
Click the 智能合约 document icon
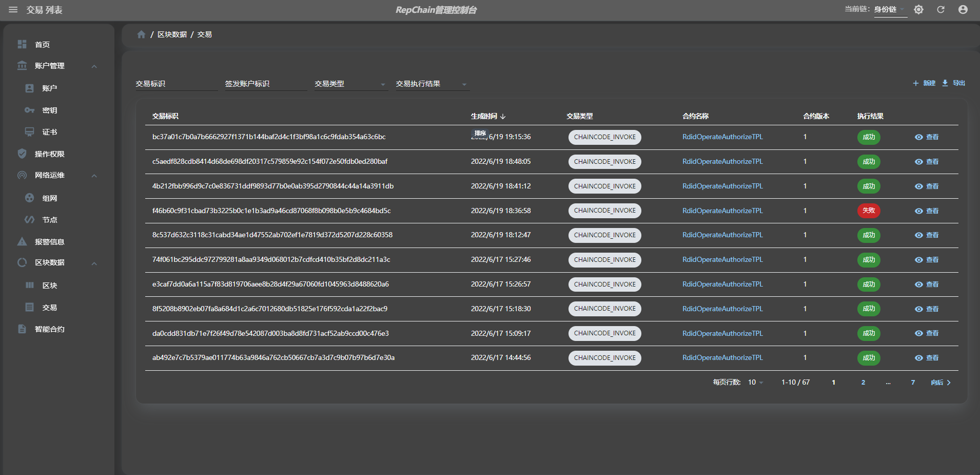coord(22,329)
